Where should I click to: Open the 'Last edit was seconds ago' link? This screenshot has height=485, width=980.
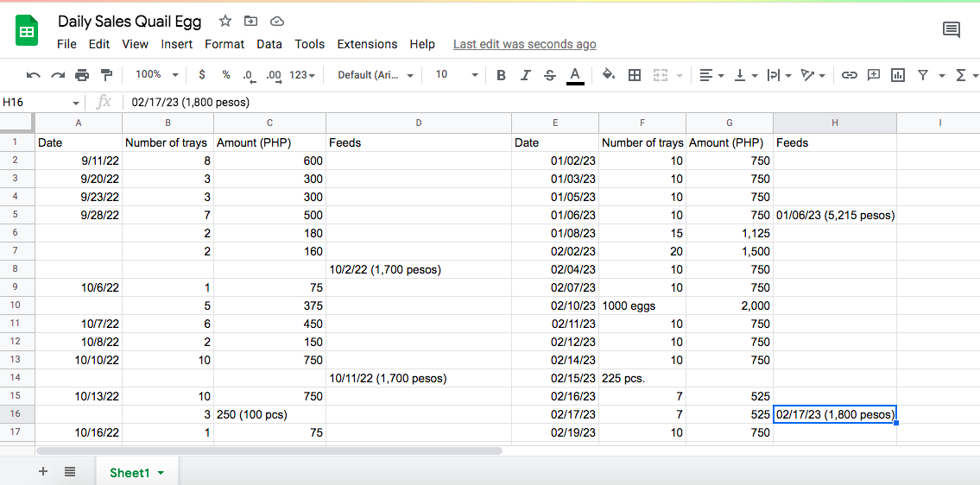pos(524,44)
